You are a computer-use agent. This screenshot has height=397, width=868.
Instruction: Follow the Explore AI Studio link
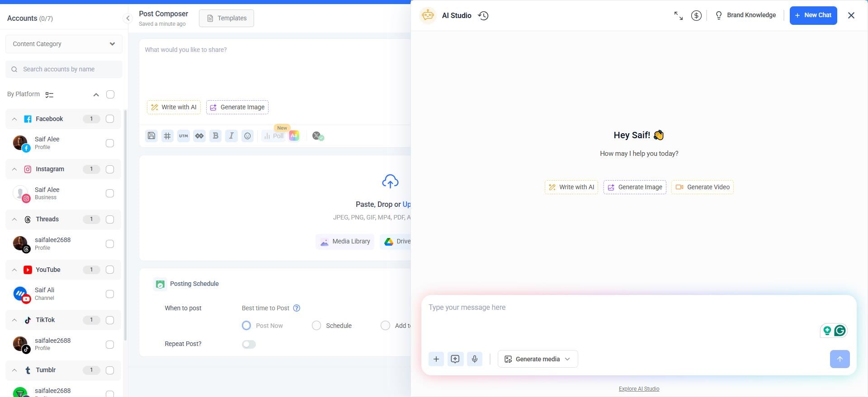[x=639, y=389]
